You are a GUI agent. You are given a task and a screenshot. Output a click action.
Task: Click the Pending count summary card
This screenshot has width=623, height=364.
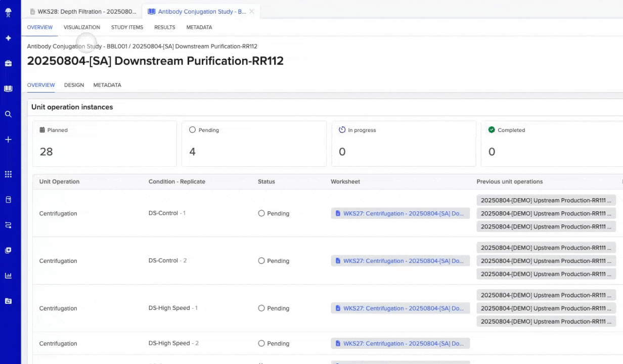pyautogui.click(x=254, y=144)
